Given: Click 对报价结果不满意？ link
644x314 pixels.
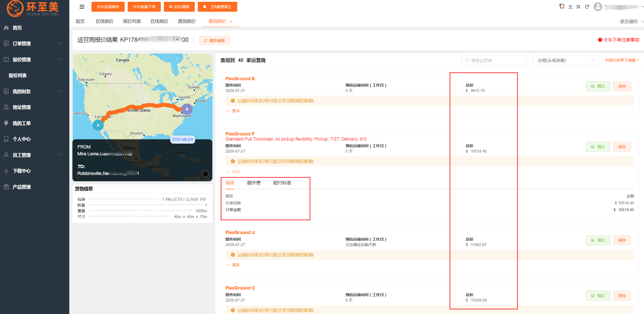Looking at the screenshot, I should pyautogui.click(x=622, y=60).
